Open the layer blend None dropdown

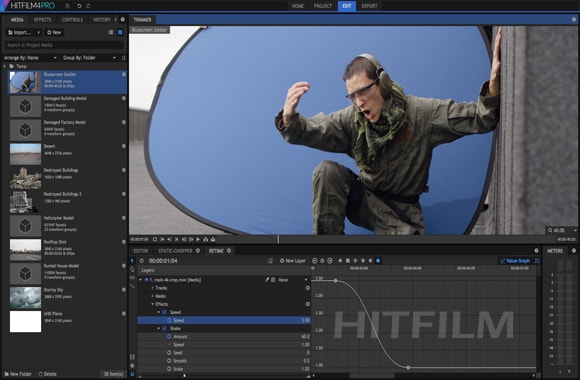tap(293, 280)
